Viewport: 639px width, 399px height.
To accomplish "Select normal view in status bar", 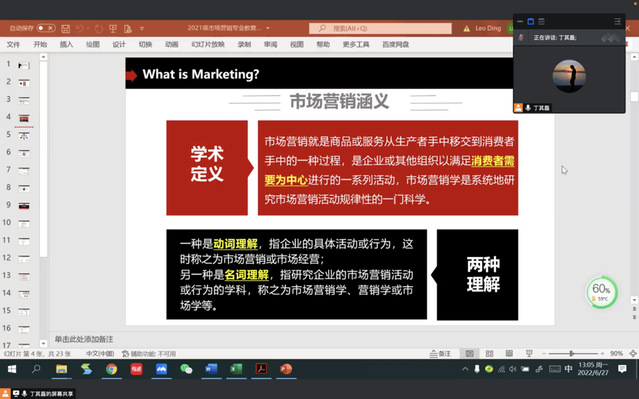I will 469,353.
